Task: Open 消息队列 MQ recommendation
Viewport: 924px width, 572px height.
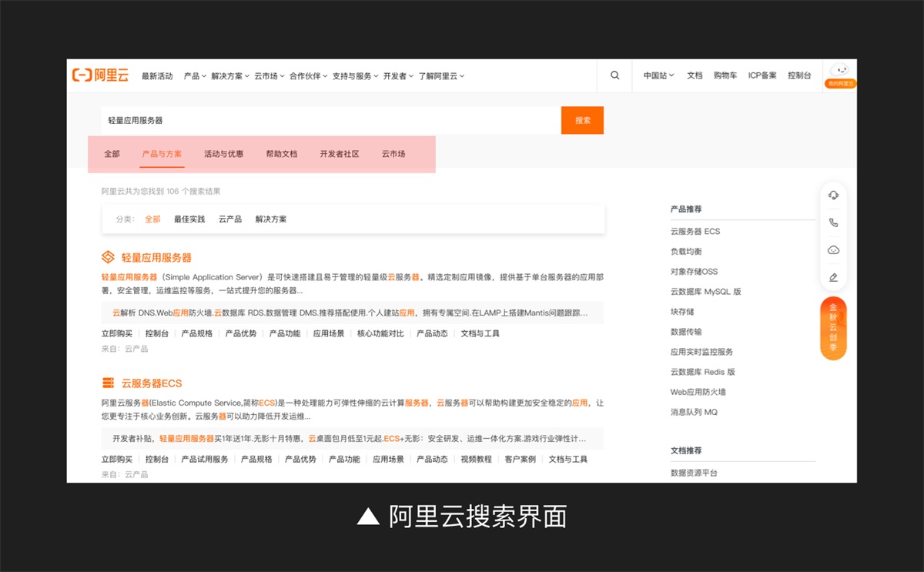Action: (x=694, y=411)
